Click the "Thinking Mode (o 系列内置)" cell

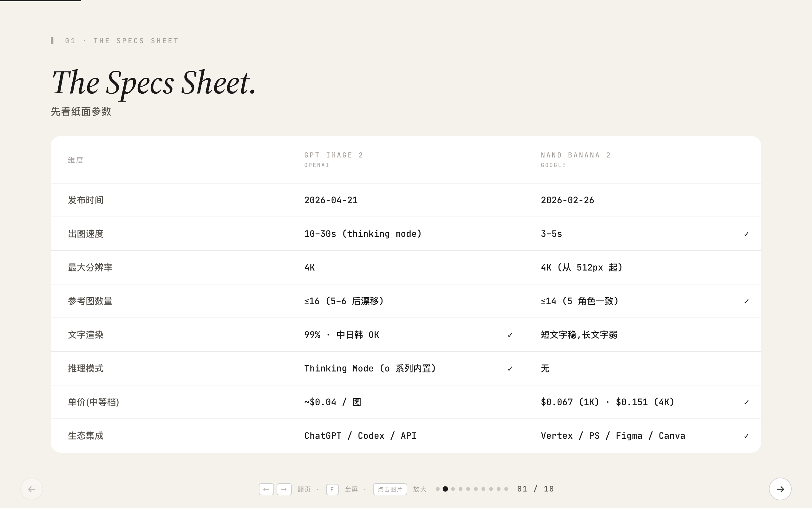coord(370,368)
